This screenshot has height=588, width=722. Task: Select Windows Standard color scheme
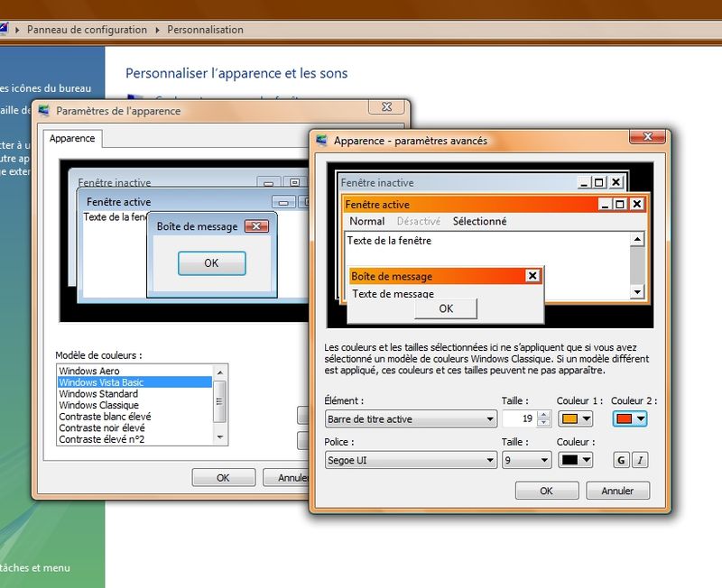tap(134, 394)
